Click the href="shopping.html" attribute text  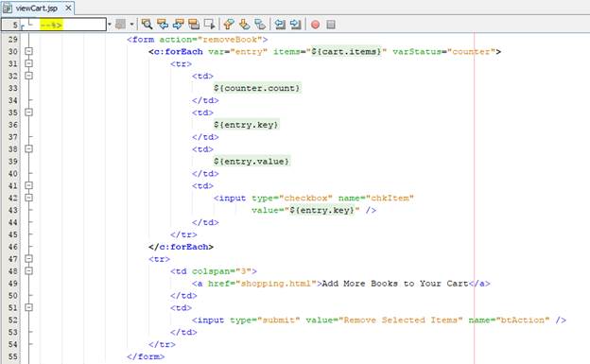click(263, 284)
